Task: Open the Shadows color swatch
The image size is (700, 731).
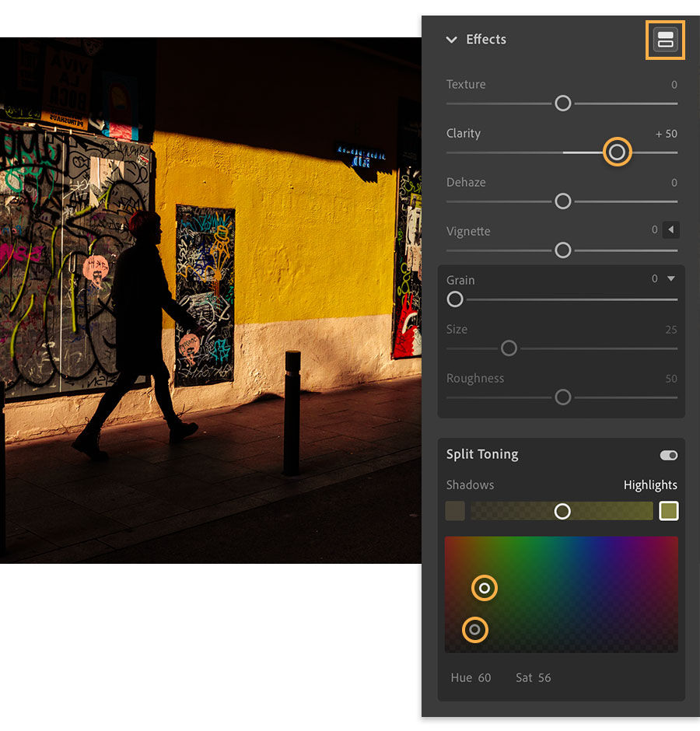Action: 454,511
